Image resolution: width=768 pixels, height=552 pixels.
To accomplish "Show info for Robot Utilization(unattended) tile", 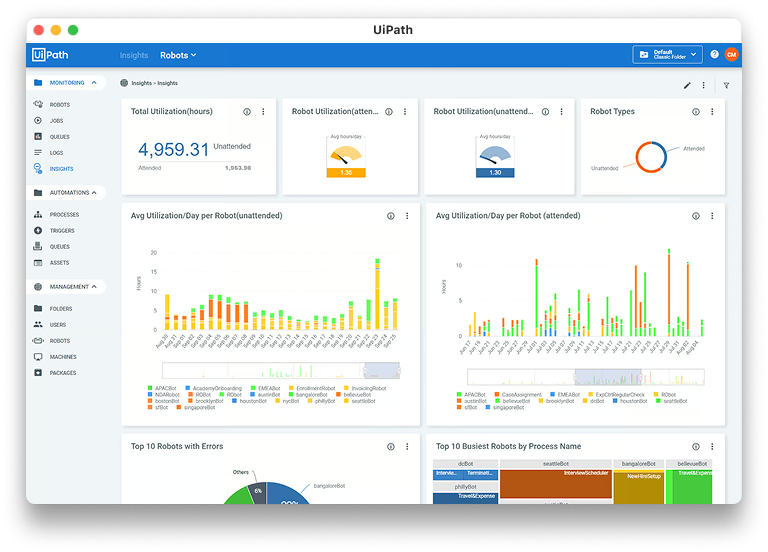I will [545, 112].
